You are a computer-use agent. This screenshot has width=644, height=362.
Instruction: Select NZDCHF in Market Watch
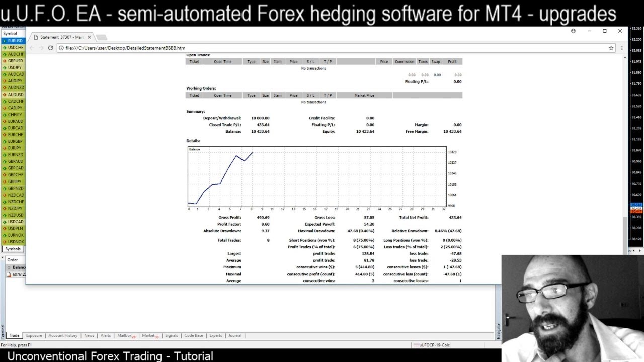(13, 202)
